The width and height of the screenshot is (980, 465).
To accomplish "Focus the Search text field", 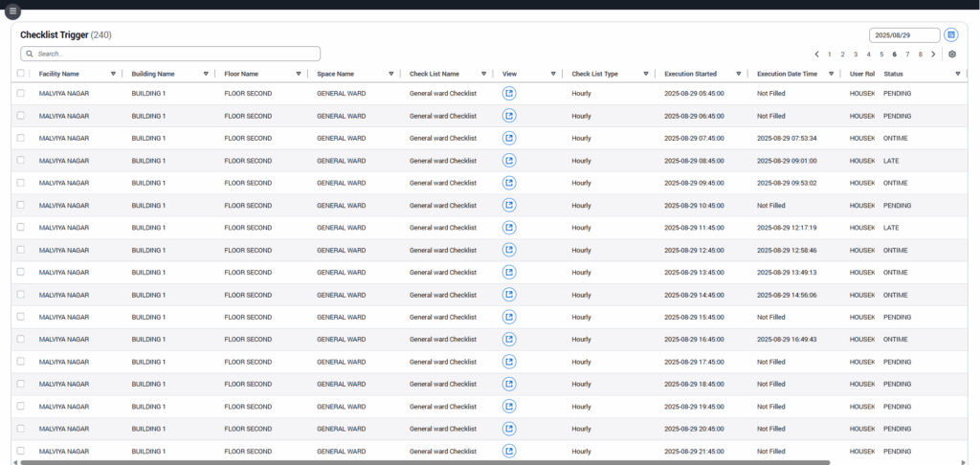I will (170, 54).
